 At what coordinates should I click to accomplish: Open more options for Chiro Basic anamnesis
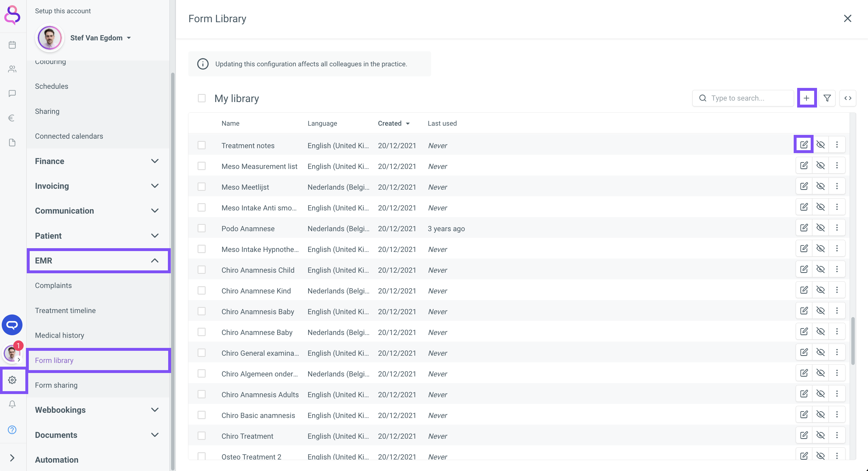[x=837, y=414]
